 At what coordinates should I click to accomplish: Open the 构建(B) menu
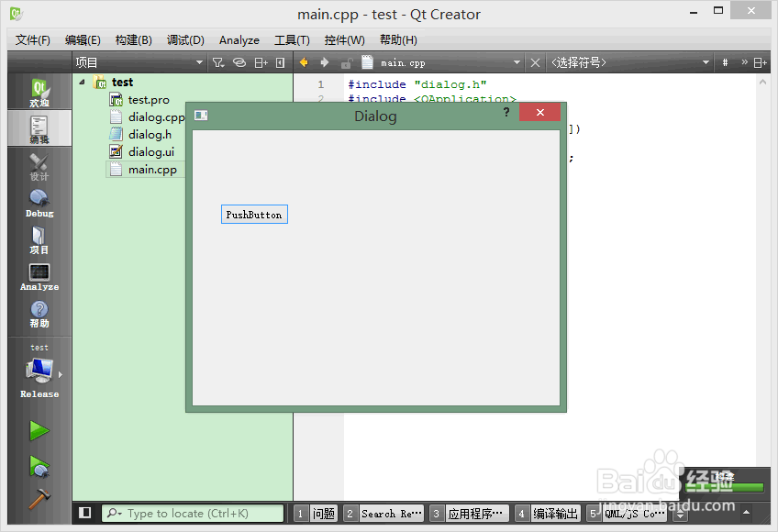[133, 40]
